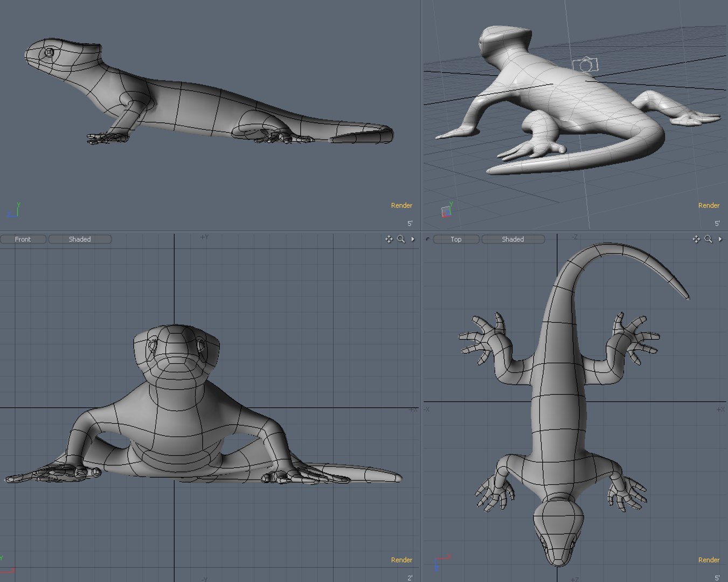Open the Top viewport options arrow

tap(720, 239)
